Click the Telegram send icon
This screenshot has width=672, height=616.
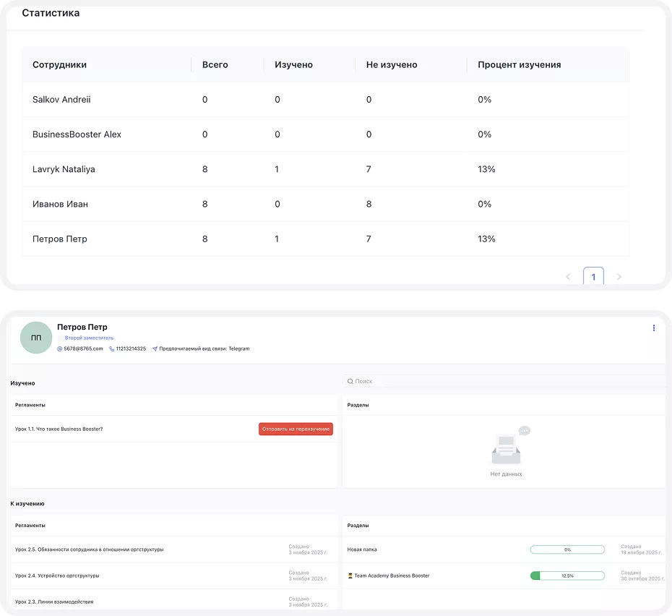(x=155, y=348)
